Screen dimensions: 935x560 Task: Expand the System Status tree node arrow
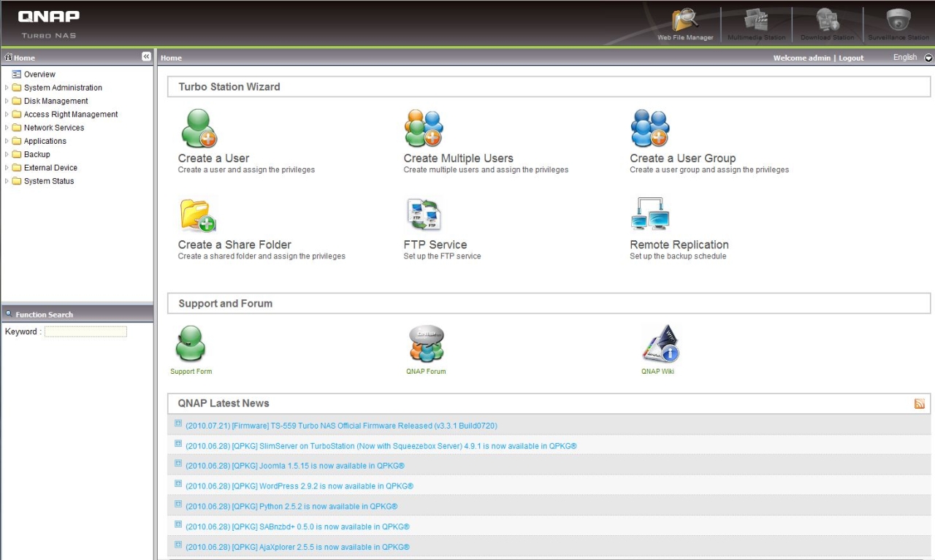pos(7,181)
